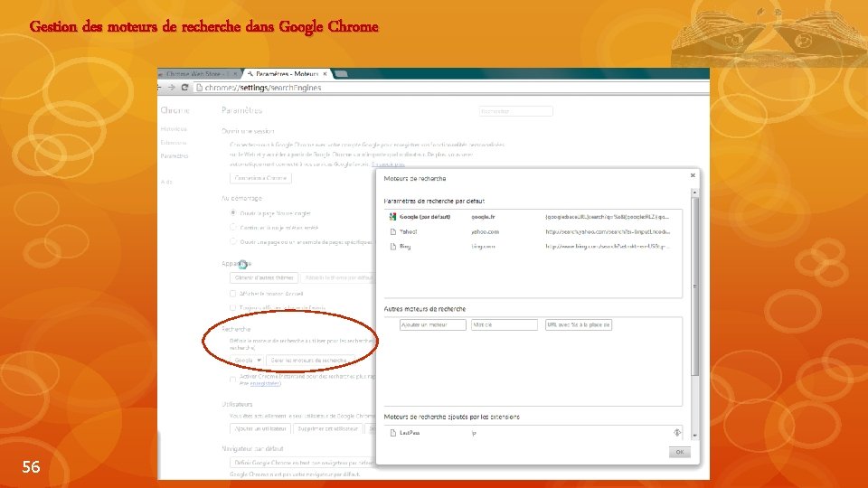Click 'Obtenir d'autres thèmes' button
868x488 pixels.
[264, 277]
